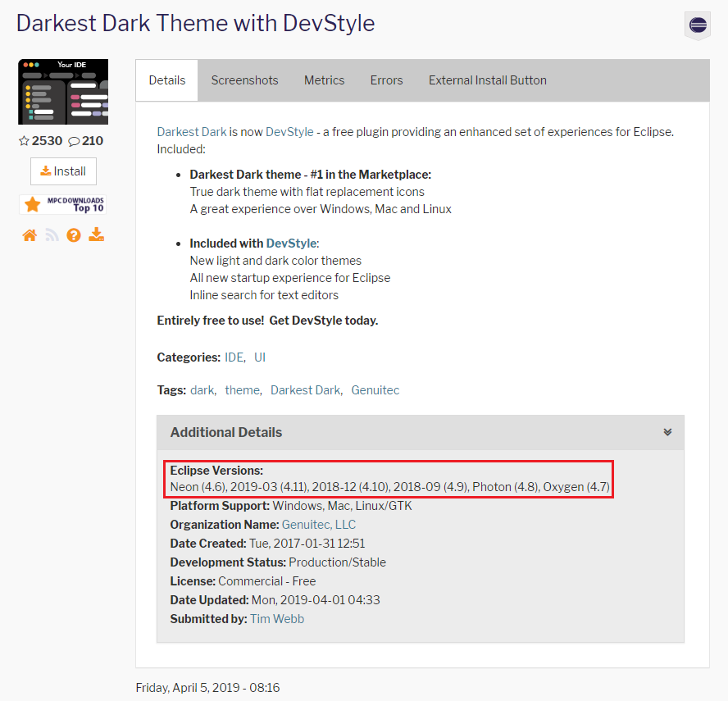Click the Eclipse Versions label
728x701 pixels.
tap(216, 471)
